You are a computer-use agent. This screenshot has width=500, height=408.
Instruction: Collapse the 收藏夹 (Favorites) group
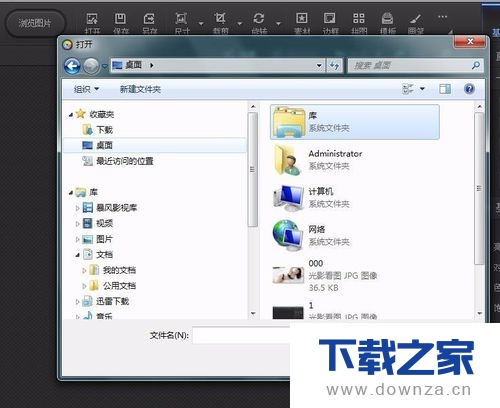71,115
